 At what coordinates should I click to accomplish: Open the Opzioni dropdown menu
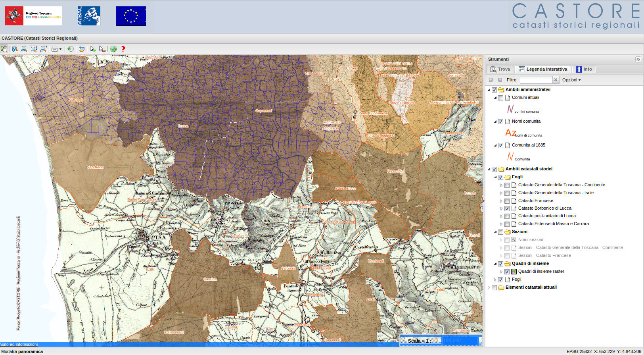click(571, 80)
